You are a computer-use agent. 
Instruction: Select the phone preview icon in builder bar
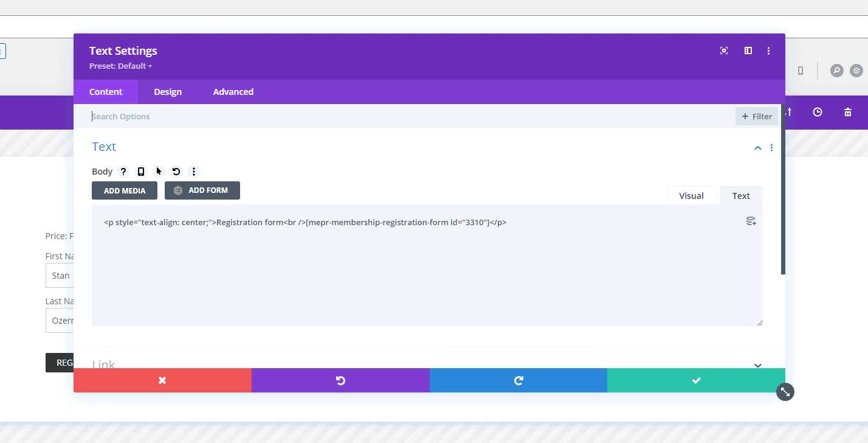[x=801, y=71]
